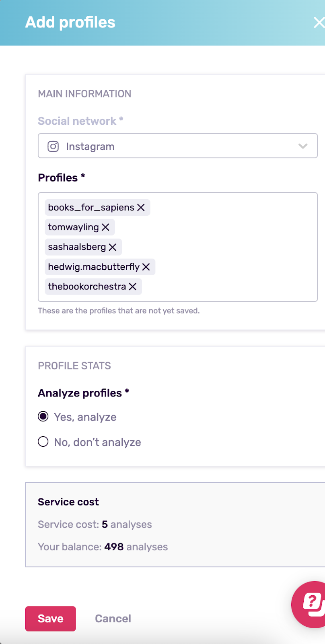Click the tomwayling tag label
The height and width of the screenshot is (644, 325).
(x=73, y=227)
